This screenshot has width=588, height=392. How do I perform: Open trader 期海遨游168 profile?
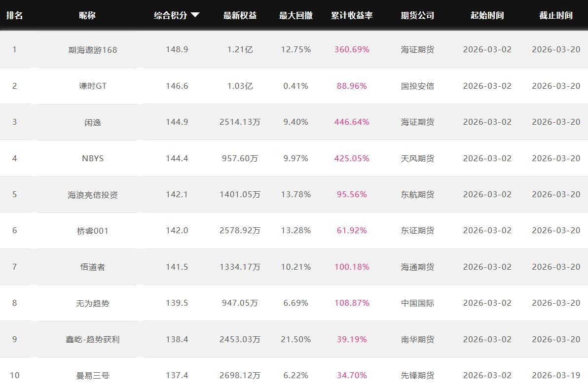pos(93,50)
